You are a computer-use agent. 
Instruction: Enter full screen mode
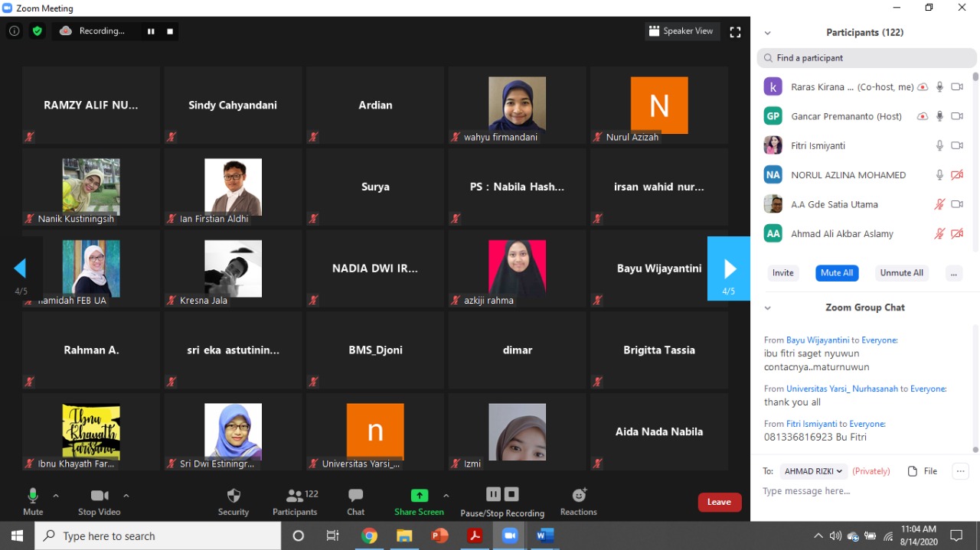pyautogui.click(x=735, y=31)
